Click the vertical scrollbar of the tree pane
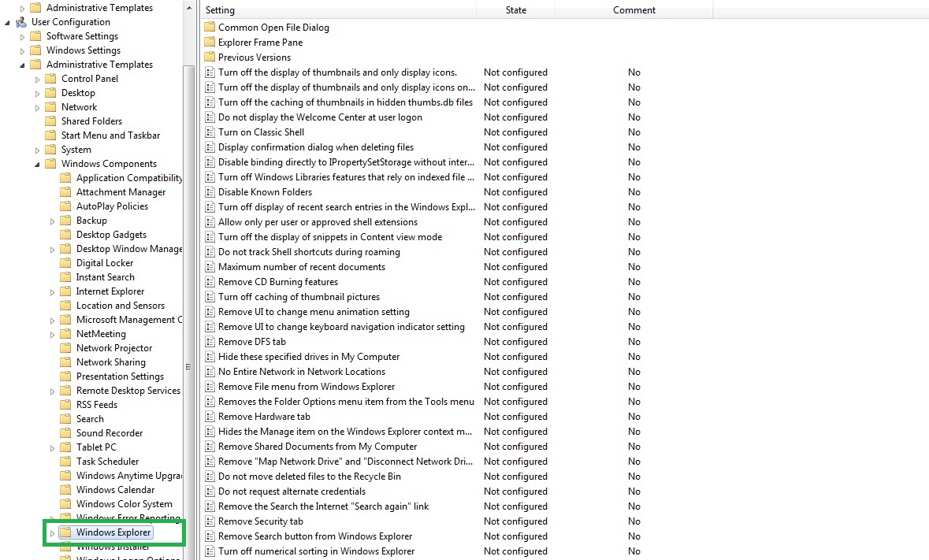The height and width of the screenshot is (560, 929). click(x=188, y=366)
